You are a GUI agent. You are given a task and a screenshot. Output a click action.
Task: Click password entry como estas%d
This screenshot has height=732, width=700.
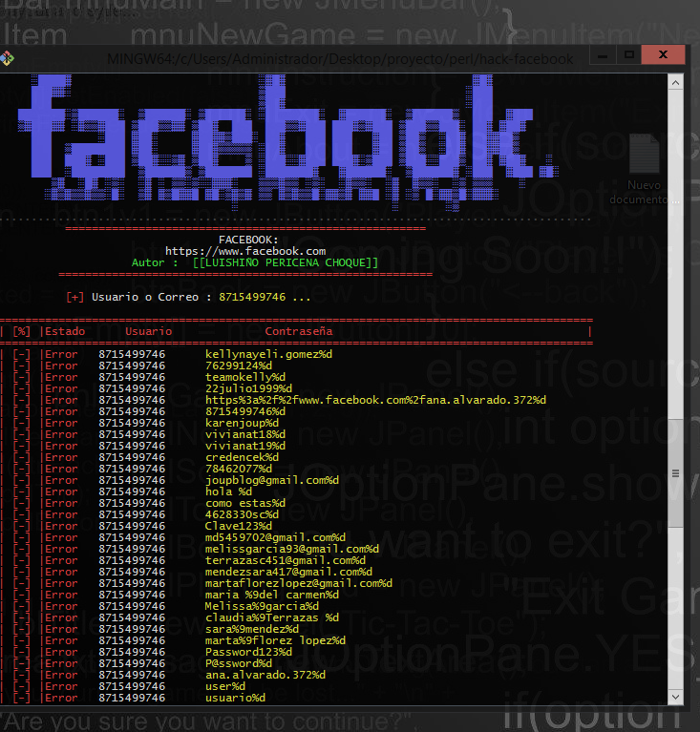(x=245, y=503)
